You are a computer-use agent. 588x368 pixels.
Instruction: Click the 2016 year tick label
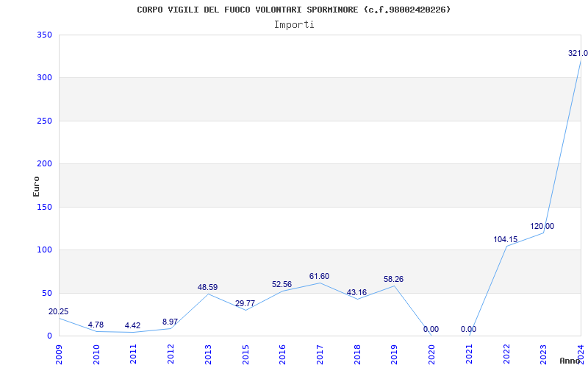coord(282,355)
